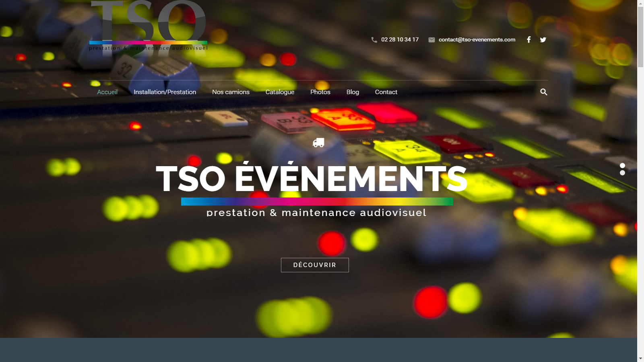Click the scrollbar down arrow
The height and width of the screenshot is (362, 644).
pyautogui.click(x=640, y=358)
